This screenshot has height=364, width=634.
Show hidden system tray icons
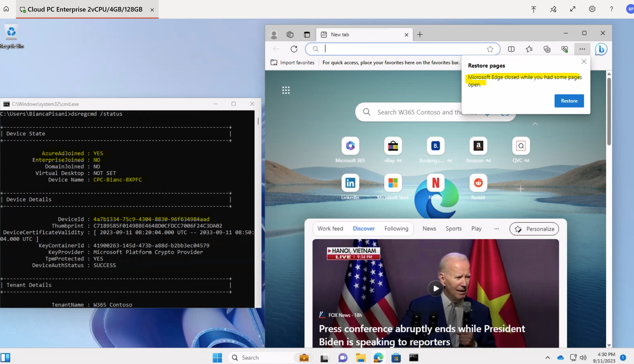pos(547,358)
